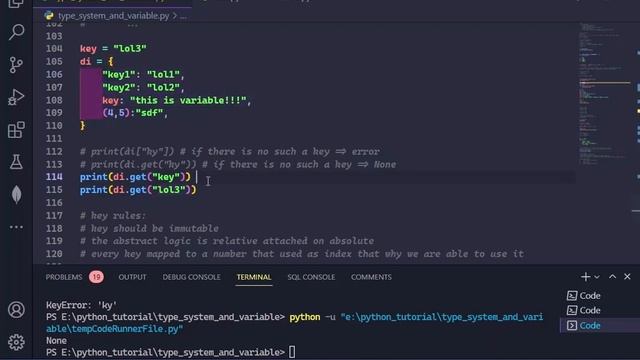Click the string "this is variable!!!"
The height and width of the screenshot is (360, 640).
click(188, 100)
